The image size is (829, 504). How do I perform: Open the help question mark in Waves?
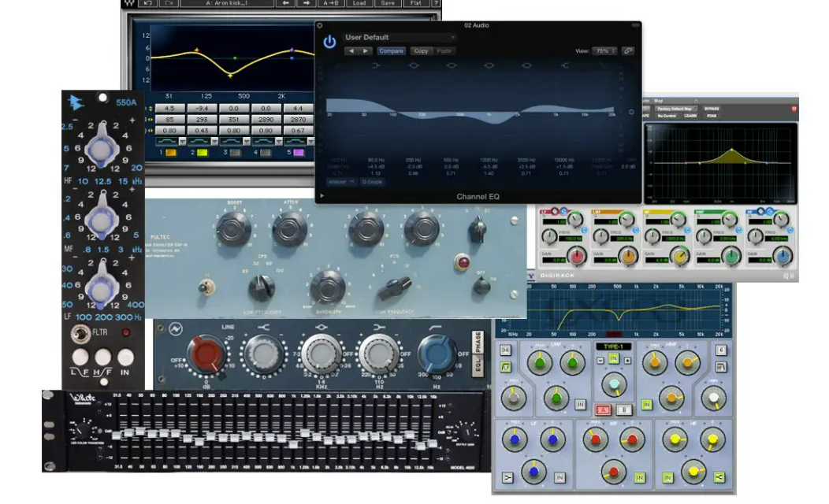pos(436,3)
